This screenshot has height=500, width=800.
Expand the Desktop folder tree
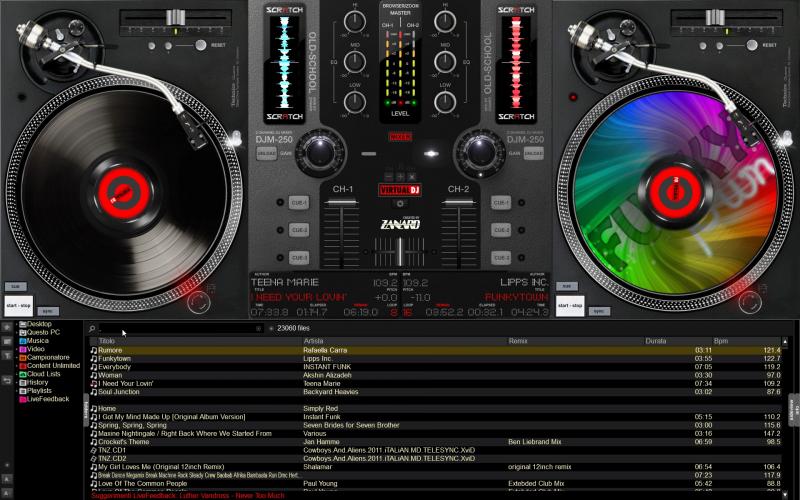17,324
